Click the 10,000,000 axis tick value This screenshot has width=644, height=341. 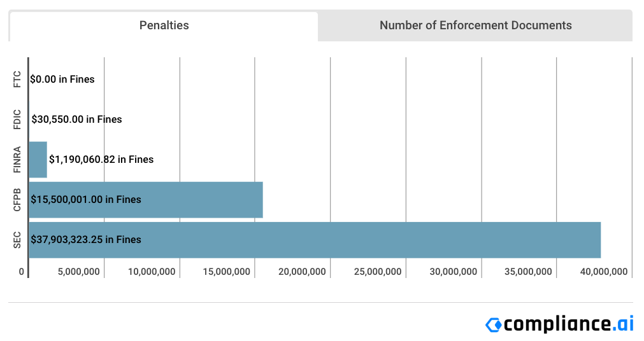pos(152,272)
